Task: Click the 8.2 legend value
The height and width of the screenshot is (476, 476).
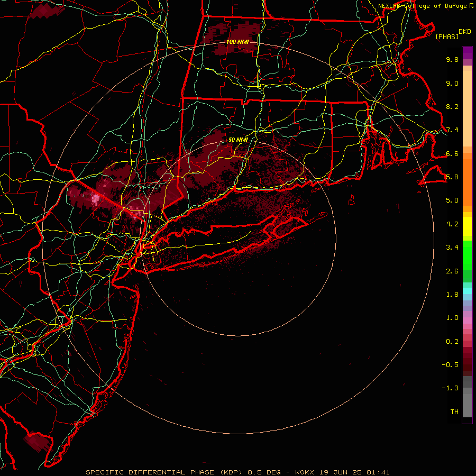Action: pyautogui.click(x=452, y=106)
